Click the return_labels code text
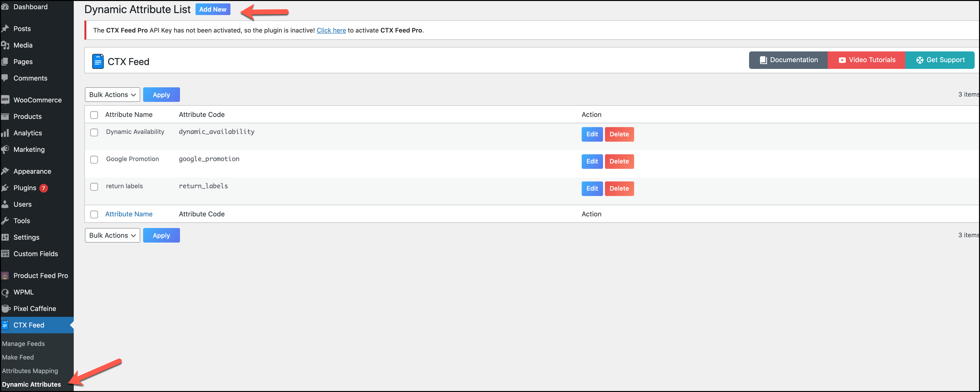 204,186
